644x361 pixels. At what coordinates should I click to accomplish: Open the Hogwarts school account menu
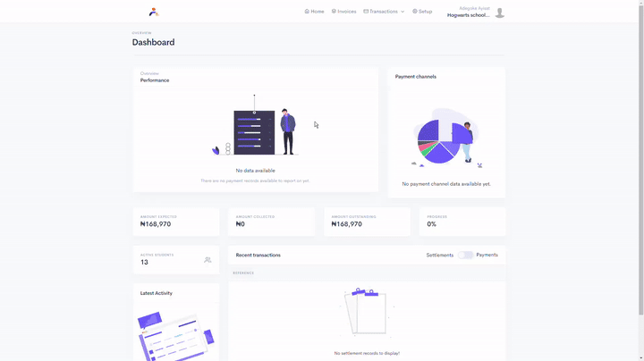468,15
